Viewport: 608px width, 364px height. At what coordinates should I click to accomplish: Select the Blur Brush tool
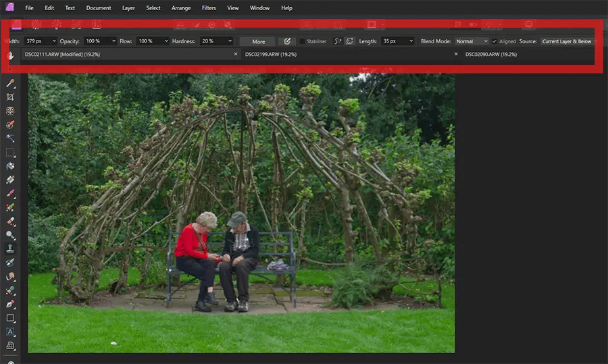click(x=10, y=276)
